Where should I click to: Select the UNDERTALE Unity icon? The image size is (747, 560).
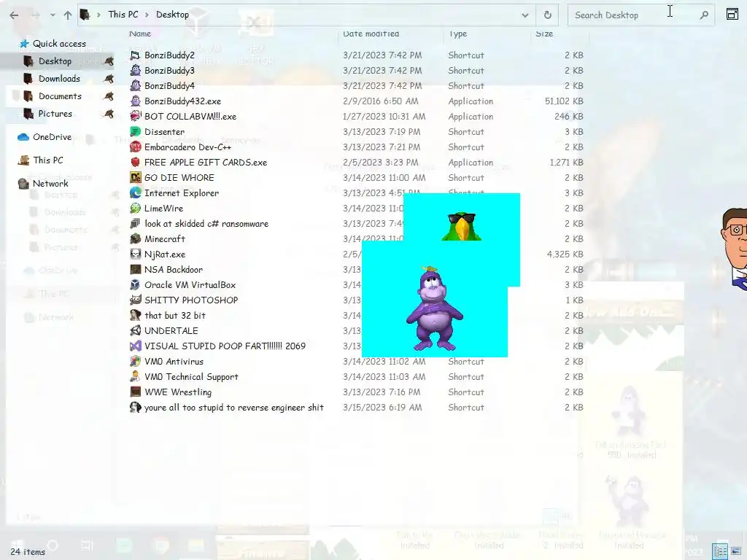click(135, 330)
